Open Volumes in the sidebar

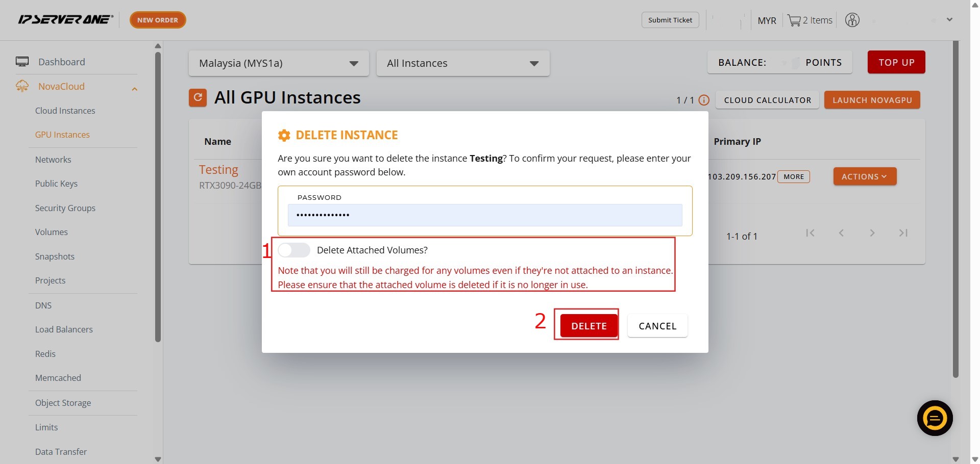[x=51, y=232]
